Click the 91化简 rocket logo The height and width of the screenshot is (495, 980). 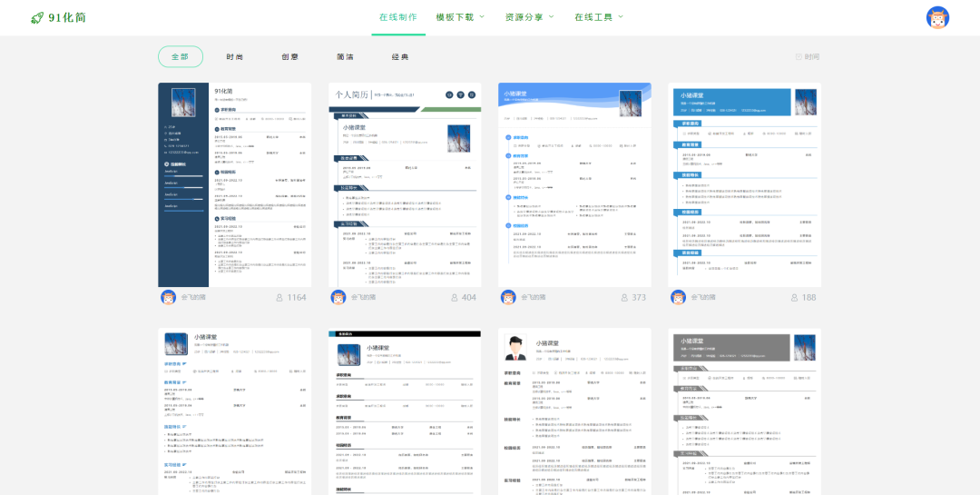pos(58,17)
